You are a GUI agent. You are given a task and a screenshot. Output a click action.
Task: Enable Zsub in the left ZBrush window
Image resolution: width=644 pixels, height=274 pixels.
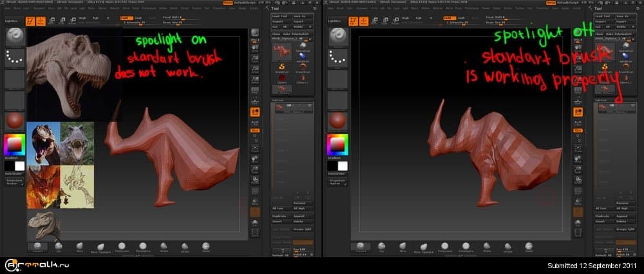coord(139,18)
